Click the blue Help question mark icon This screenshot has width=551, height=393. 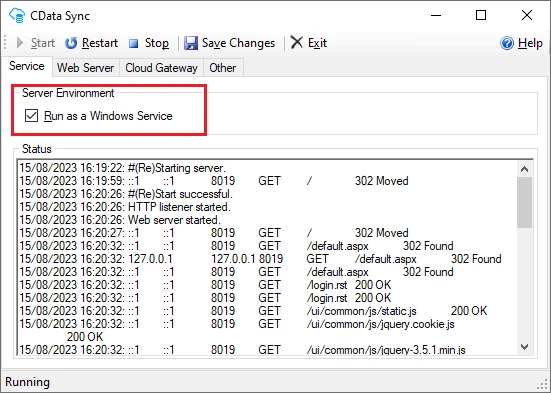pyautogui.click(x=507, y=43)
